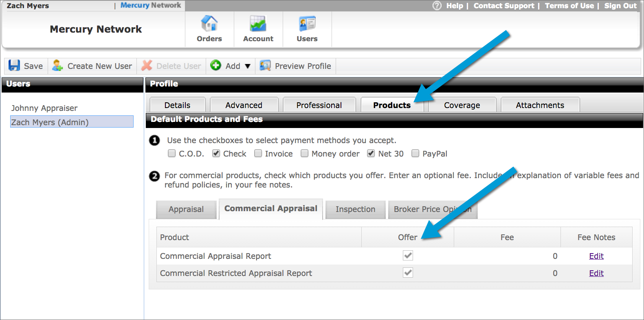
Task: Click the Save floppy disk icon
Action: (x=14, y=66)
